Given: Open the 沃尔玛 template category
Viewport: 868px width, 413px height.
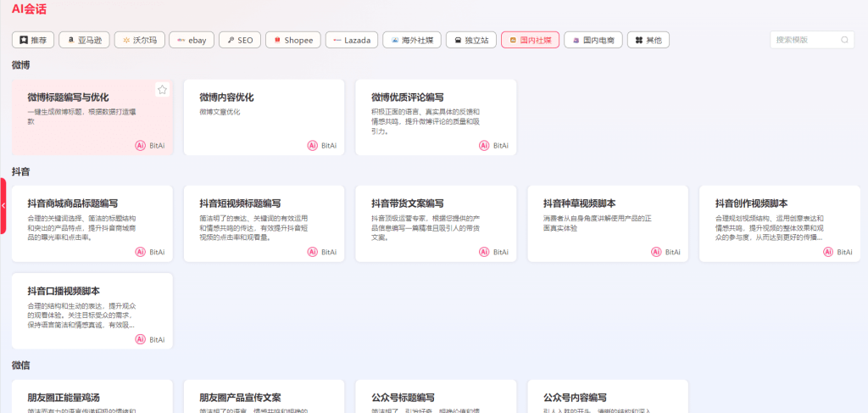Looking at the screenshot, I should [x=139, y=40].
